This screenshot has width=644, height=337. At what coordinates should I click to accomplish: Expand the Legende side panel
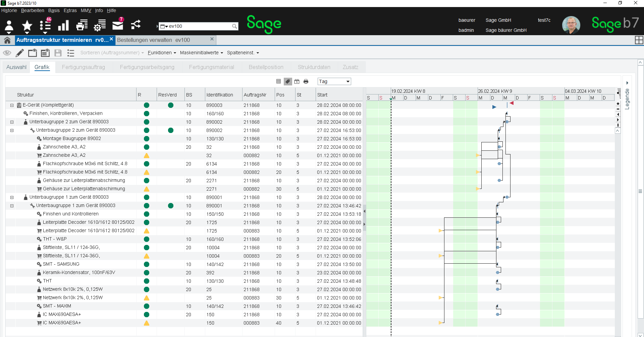tap(627, 83)
